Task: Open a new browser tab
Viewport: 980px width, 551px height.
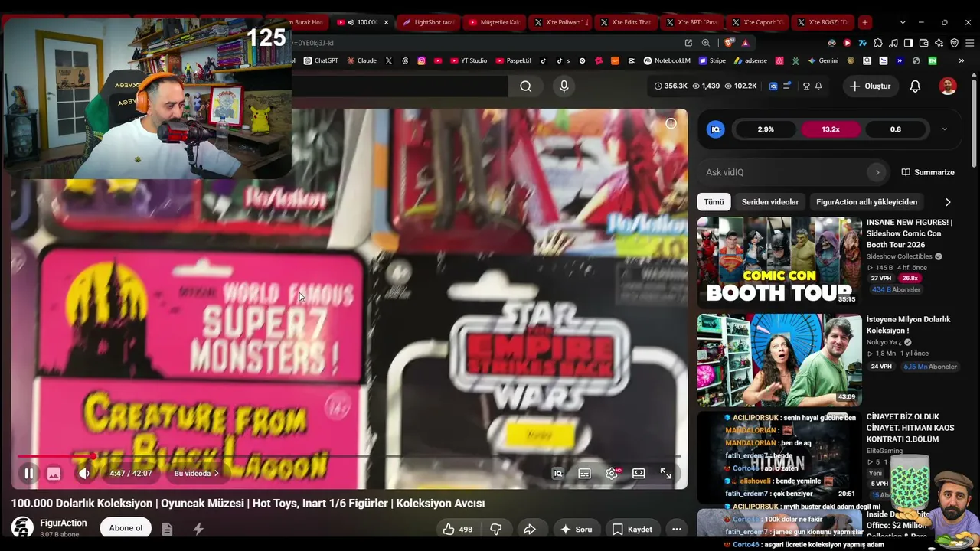Action: (x=864, y=22)
